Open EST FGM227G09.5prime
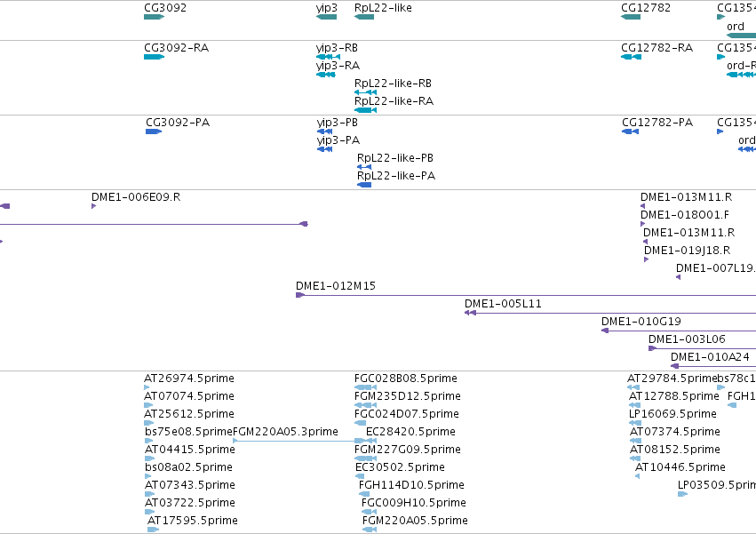This screenshot has width=756, height=534. tap(408, 450)
